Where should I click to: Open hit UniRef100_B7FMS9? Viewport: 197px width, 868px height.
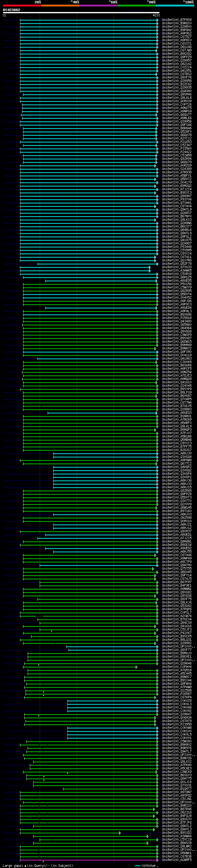pos(177,20)
